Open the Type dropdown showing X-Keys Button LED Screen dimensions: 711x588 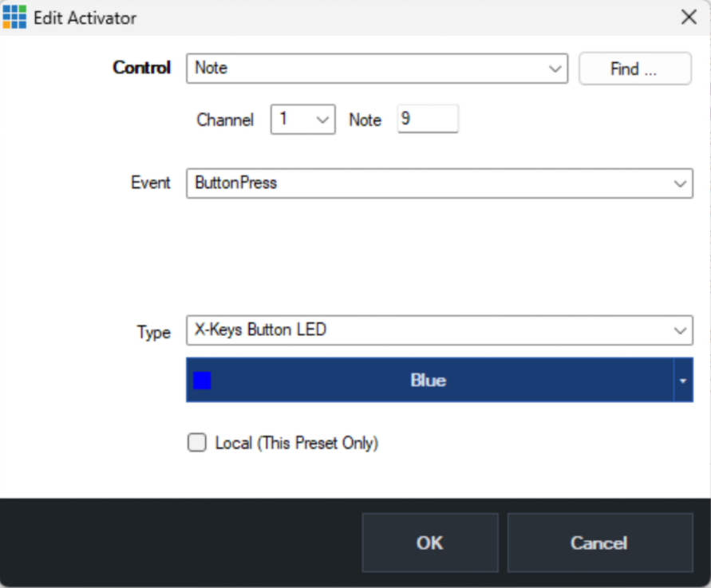pyautogui.click(x=440, y=330)
